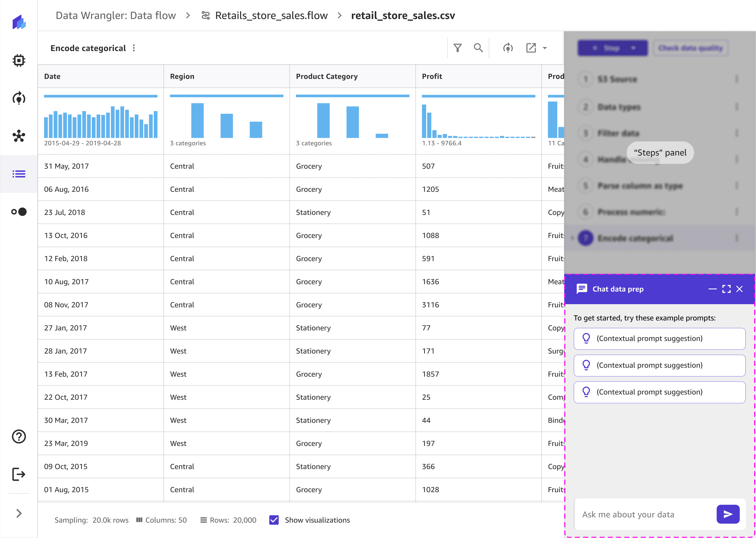Open the processor chip sidebar icon

pos(19,61)
